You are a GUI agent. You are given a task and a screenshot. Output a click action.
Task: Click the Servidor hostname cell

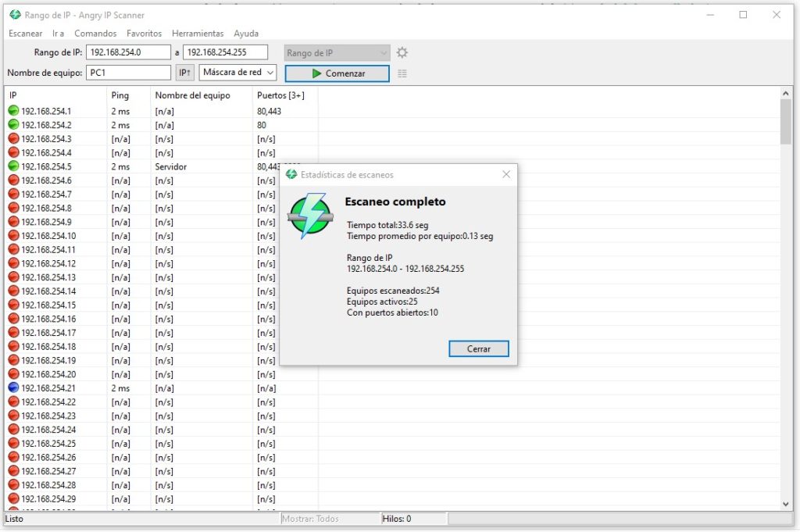(171, 166)
